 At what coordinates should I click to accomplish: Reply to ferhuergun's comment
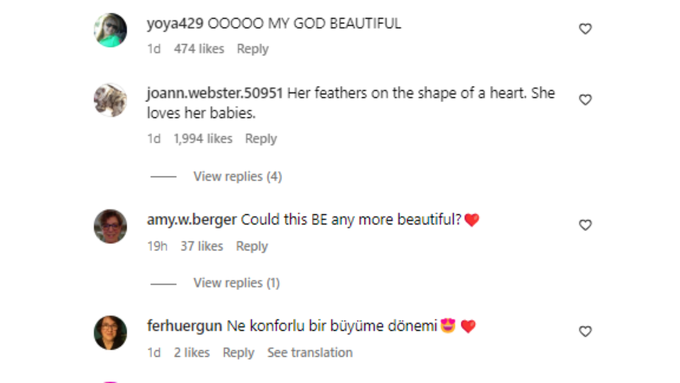(239, 353)
